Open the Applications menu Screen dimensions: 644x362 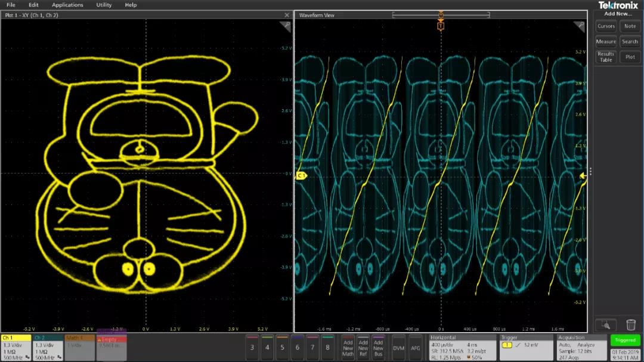[67, 5]
